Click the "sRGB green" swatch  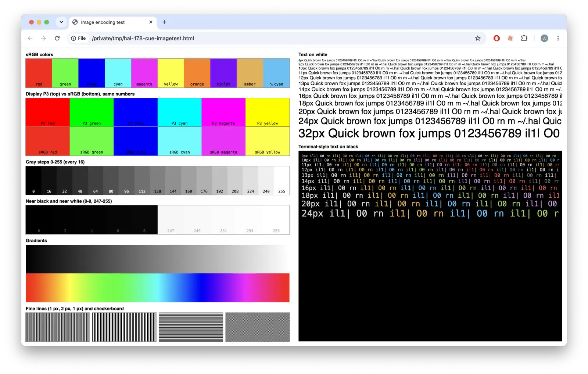92,141
